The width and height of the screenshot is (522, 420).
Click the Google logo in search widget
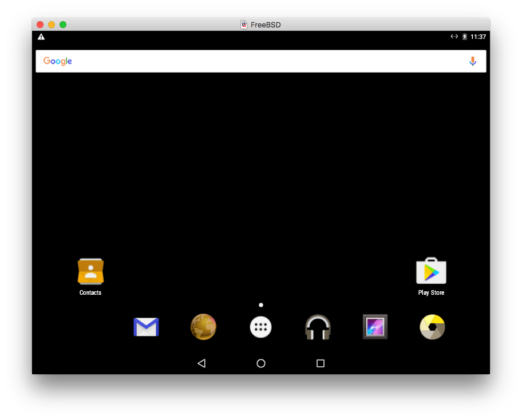[x=58, y=61]
